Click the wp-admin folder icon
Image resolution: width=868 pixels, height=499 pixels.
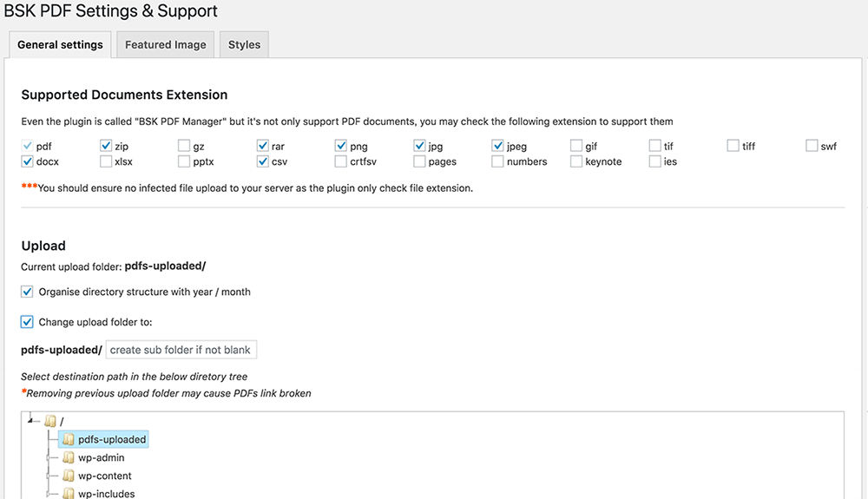pos(68,457)
